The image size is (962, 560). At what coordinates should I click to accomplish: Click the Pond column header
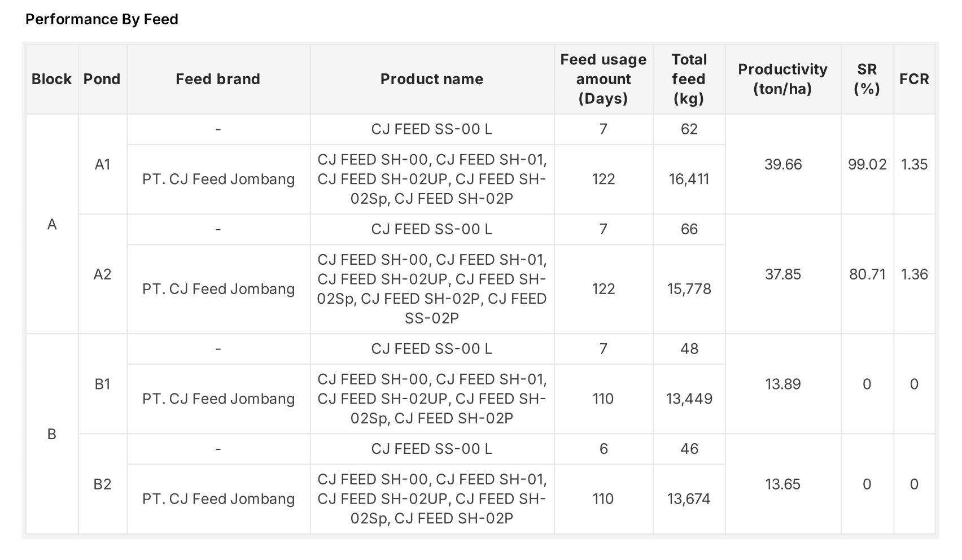(x=102, y=79)
